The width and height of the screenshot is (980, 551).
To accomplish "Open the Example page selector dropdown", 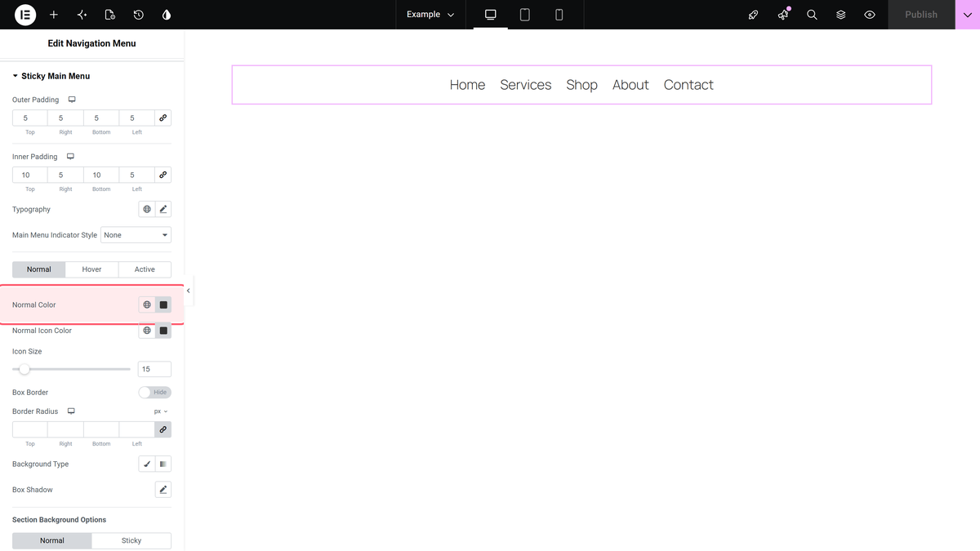I will [x=430, y=15].
